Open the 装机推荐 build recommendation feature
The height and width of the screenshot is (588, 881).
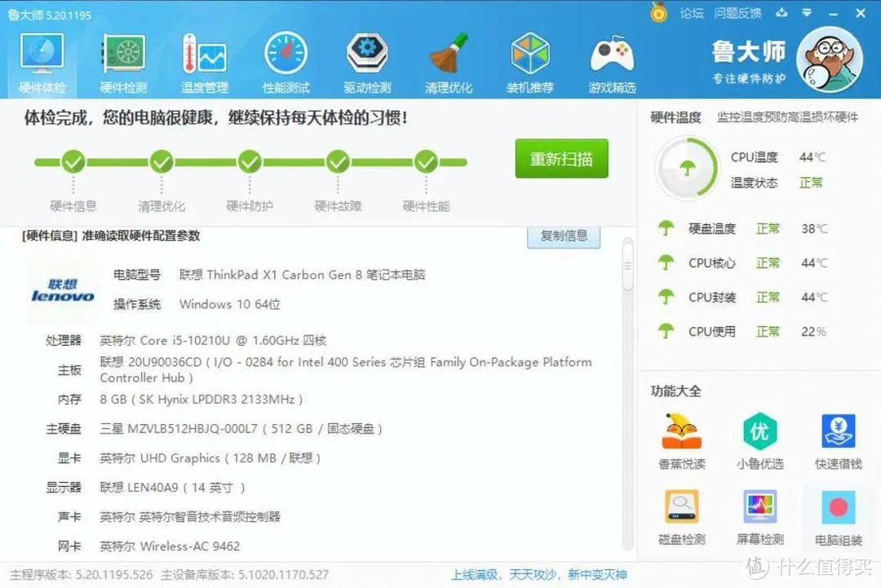click(x=529, y=57)
